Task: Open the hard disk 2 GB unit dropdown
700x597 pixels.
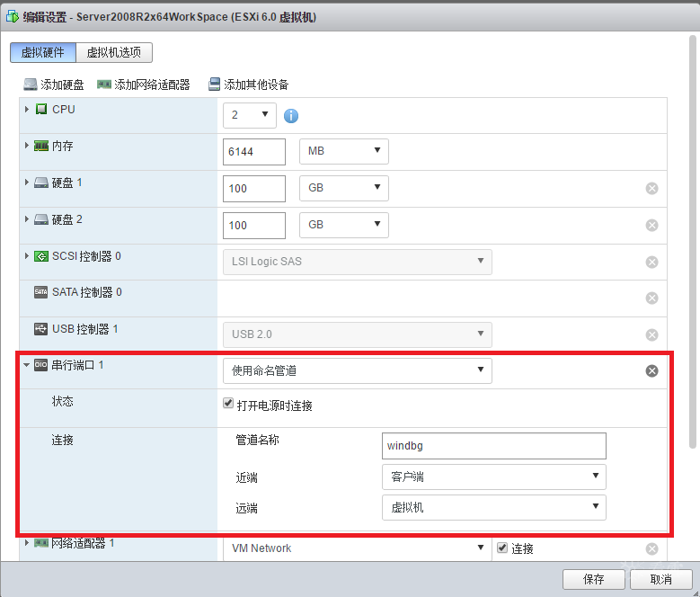Action: (344, 225)
